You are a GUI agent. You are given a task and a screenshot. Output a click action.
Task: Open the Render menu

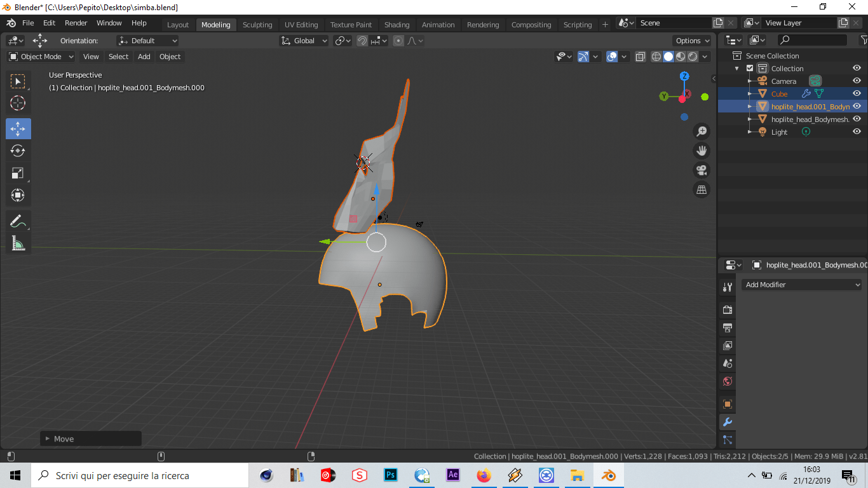click(76, 23)
